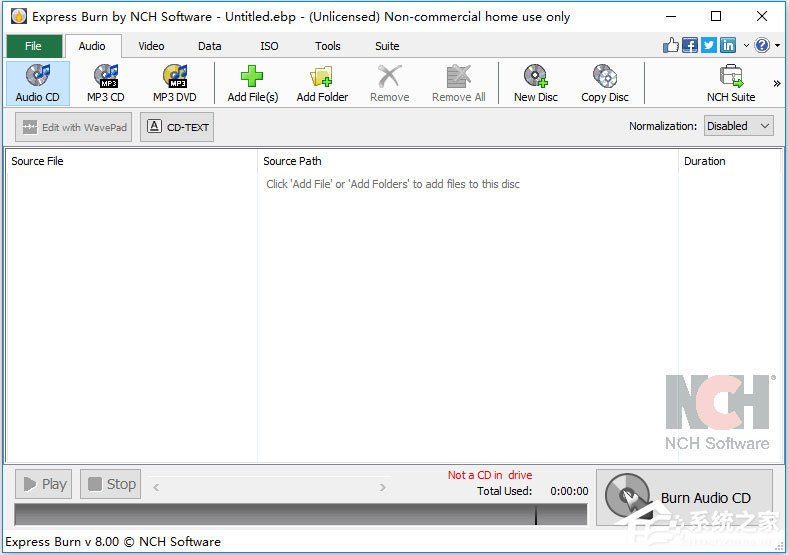Click the Add Folder icon

coord(322,76)
